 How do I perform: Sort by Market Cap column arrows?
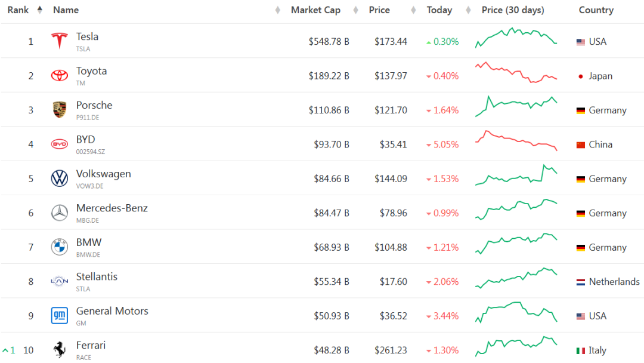355,10
